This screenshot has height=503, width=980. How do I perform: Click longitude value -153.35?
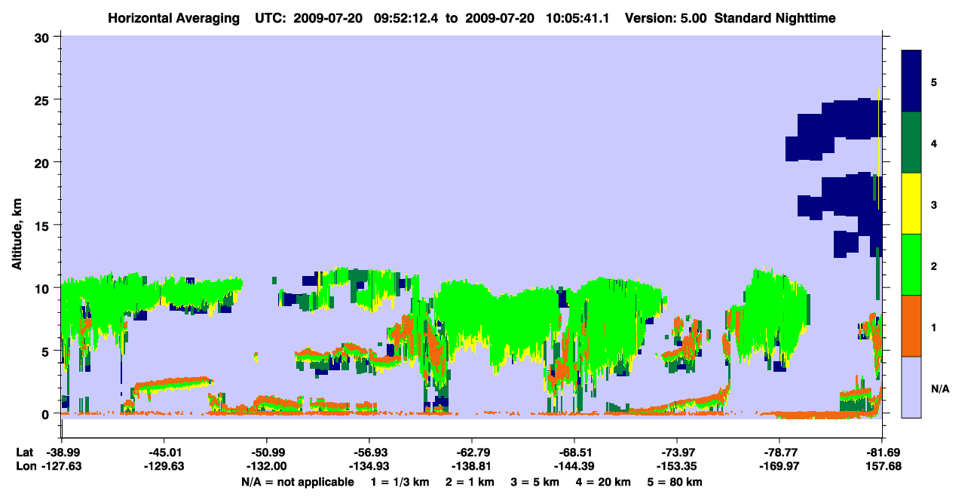pos(677,467)
